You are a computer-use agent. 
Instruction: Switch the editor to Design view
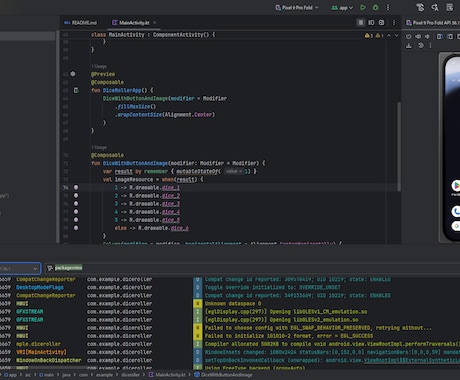tap(382, 22)
